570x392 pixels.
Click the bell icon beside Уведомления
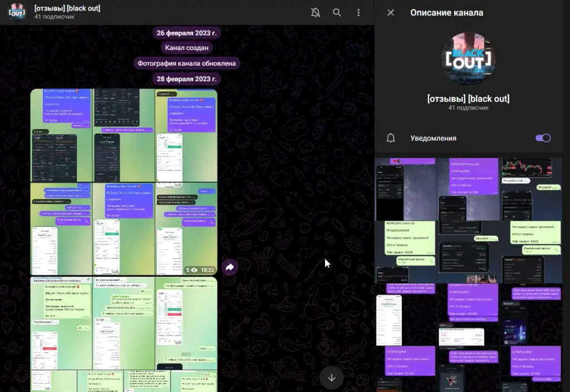391,138
